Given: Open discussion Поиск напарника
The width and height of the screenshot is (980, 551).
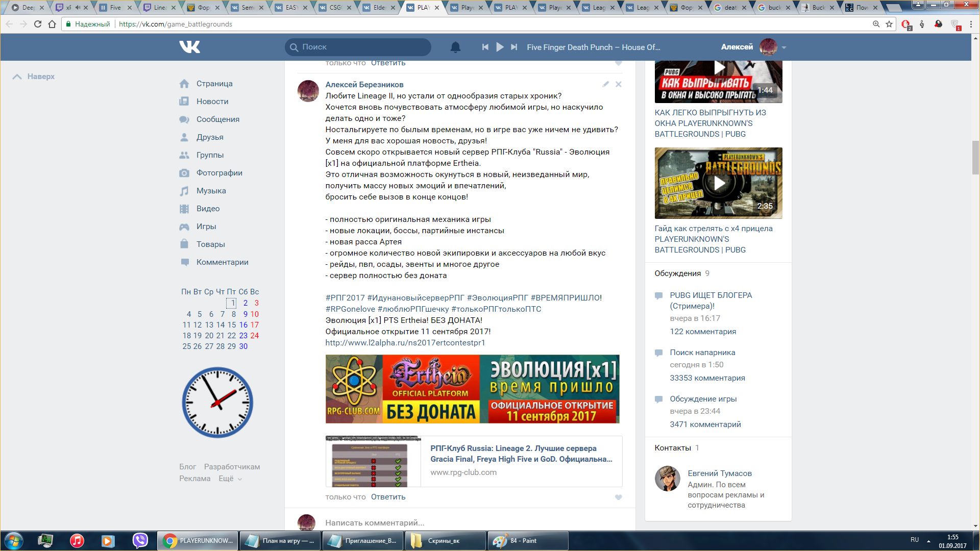Looking at the screenshot, I should [702, 353].
